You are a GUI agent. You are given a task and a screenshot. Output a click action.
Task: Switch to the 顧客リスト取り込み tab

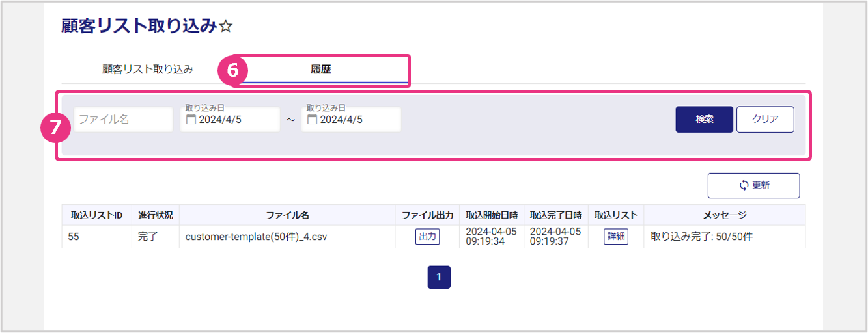148,69
